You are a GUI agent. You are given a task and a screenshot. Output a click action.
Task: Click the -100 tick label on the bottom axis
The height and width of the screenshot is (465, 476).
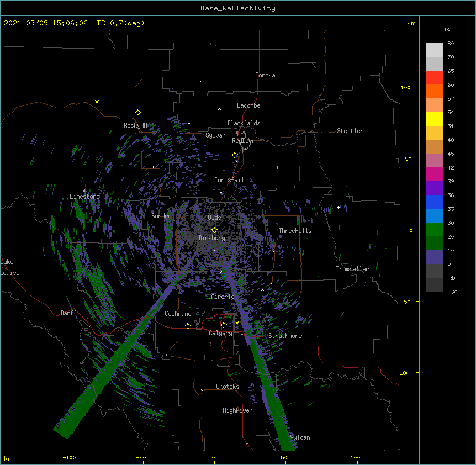coord(69,458)
